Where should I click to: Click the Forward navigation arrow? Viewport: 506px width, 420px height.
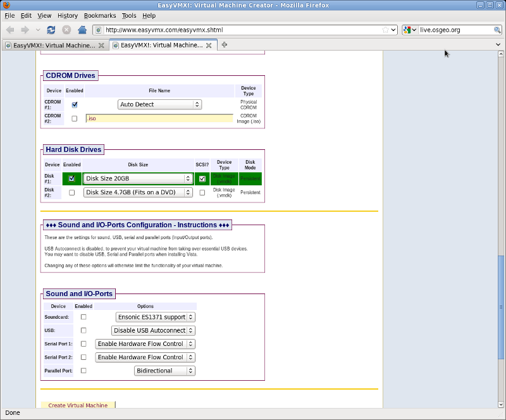point(25,30)
